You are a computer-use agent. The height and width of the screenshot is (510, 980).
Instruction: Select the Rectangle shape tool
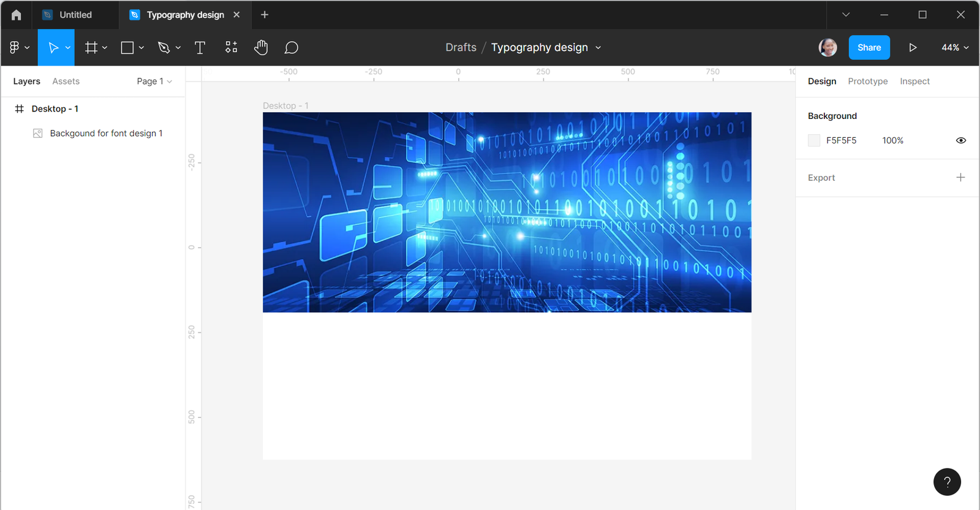(127, 48)
